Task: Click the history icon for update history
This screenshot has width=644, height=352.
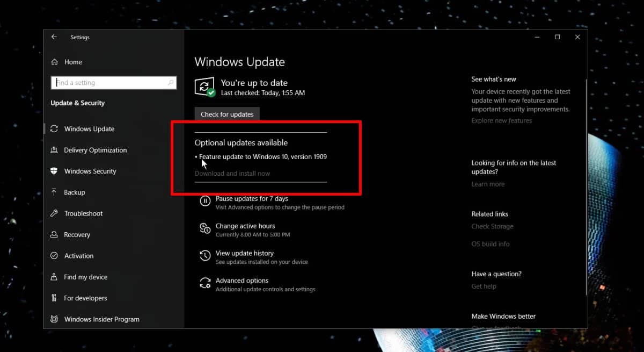Action: pyautogui.click(x=205, y=256)
